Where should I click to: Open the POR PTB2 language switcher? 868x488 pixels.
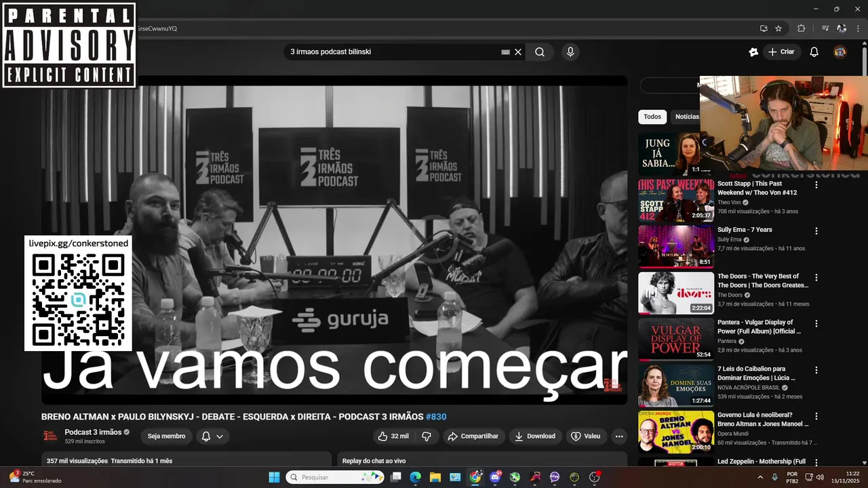pyautogui.click(x=792, y=477)
